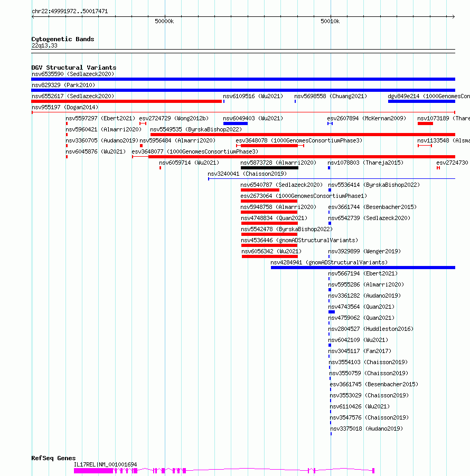
Task: Click the nsv6535590 (Sedlazeck2020) variant label
Action: [73, 74]
